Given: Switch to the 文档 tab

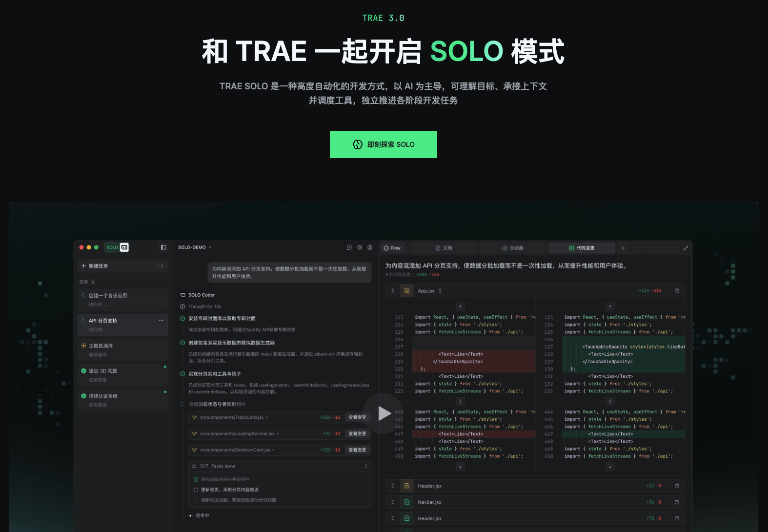Looking at the screenshot, I should click(444, 248).
